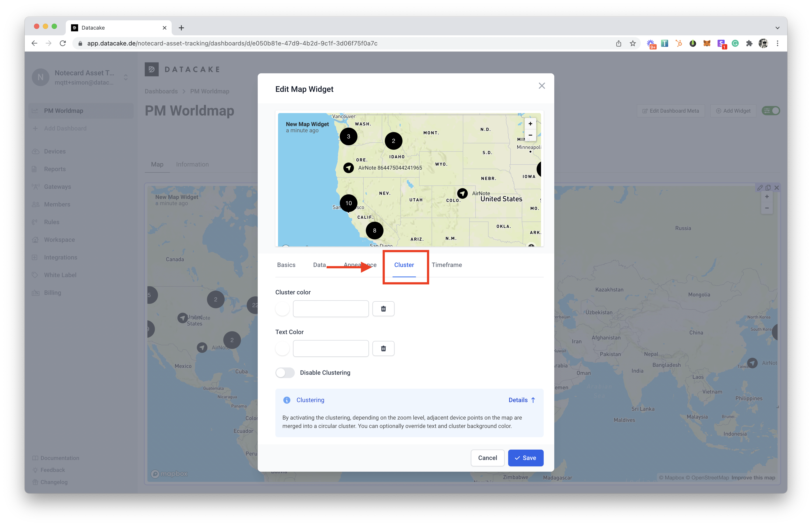The image size is (812, 526).
Task: Switch to the Basics tab
Action: 286,265
